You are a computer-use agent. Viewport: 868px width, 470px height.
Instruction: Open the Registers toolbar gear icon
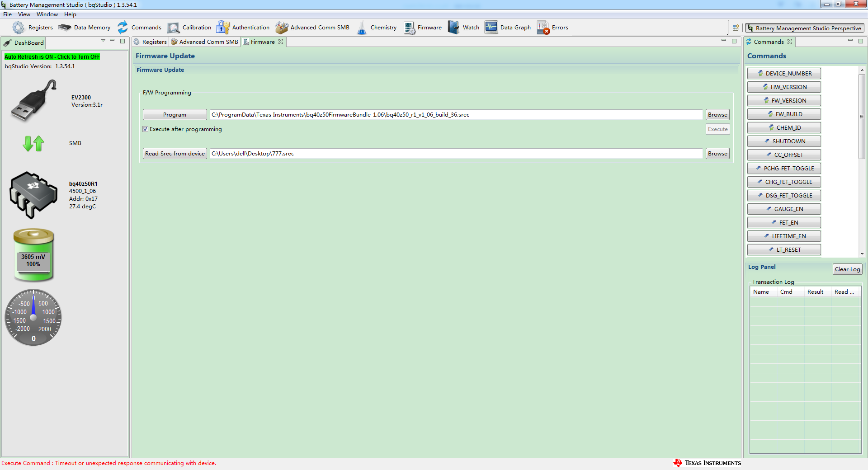19,28
